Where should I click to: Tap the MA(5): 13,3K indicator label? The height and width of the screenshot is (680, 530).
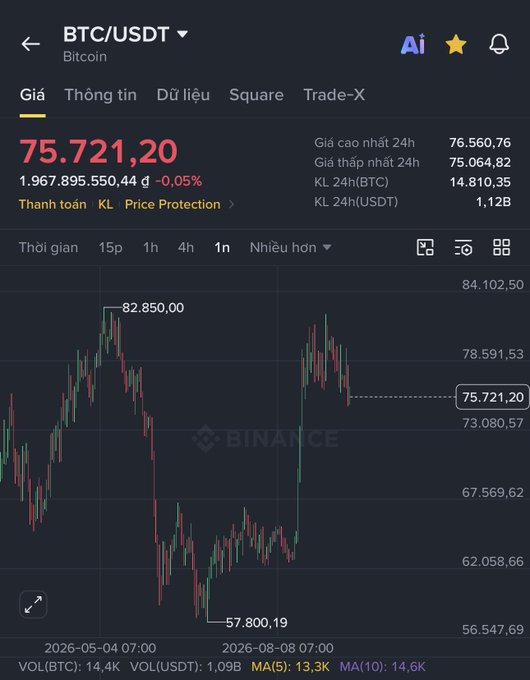(291, 667)
